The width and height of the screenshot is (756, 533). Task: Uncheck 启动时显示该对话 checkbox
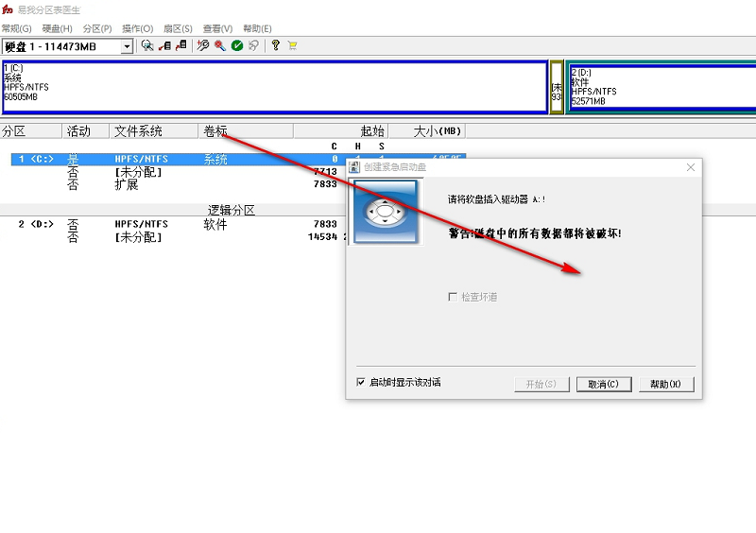point(361,382)
